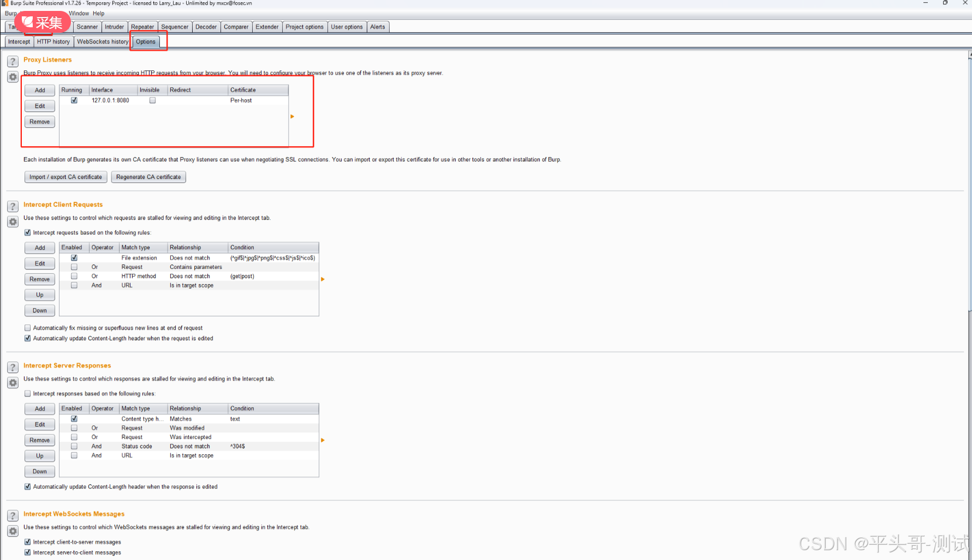Image resolution: width=972 pixels, height=560 pixels.
Task: Open the Decoder tab
Action: coord(206,27)
